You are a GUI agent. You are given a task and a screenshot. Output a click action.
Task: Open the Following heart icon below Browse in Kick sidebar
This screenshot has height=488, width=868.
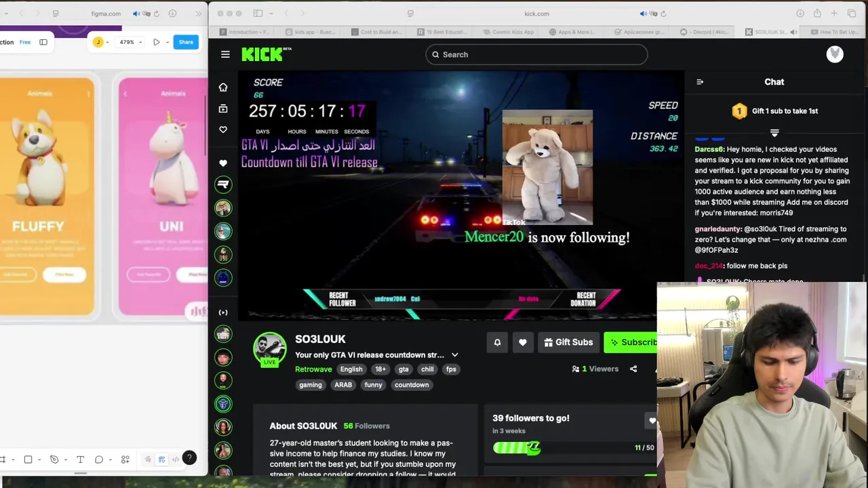pyautogui.click(x=223, y=129)
